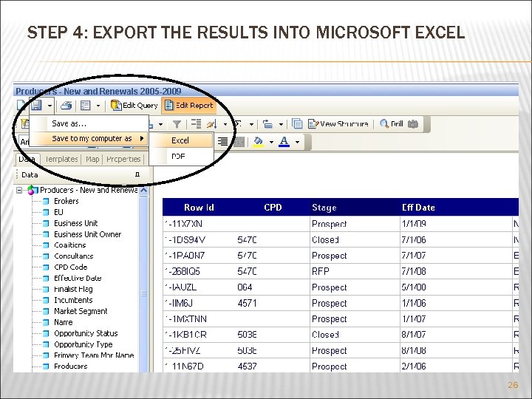Click the Edit Report button

point(189,106)
